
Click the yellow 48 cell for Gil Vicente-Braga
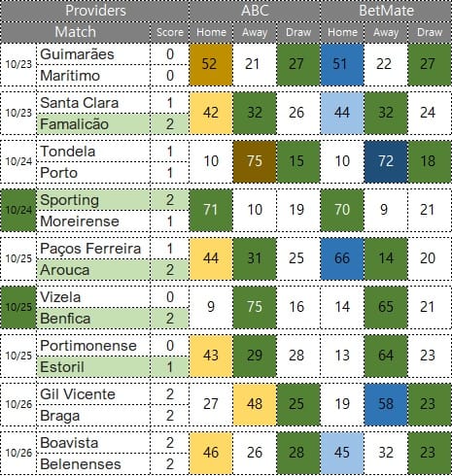(x=255, y=404)
